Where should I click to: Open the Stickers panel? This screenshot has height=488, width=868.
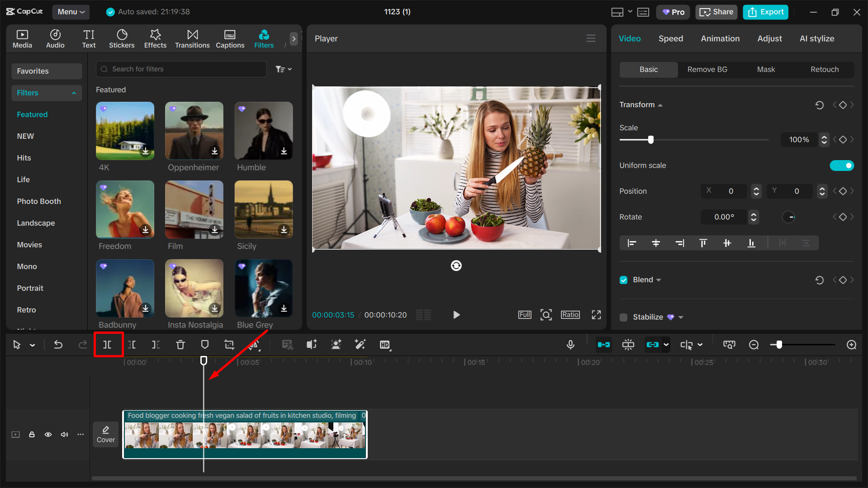pos(121,38)
